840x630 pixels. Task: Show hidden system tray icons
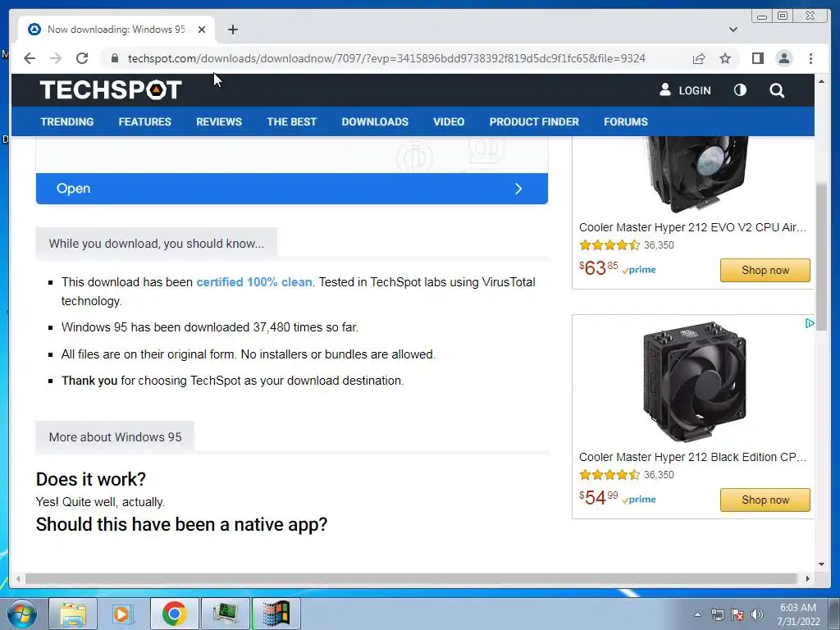[697, 614]
